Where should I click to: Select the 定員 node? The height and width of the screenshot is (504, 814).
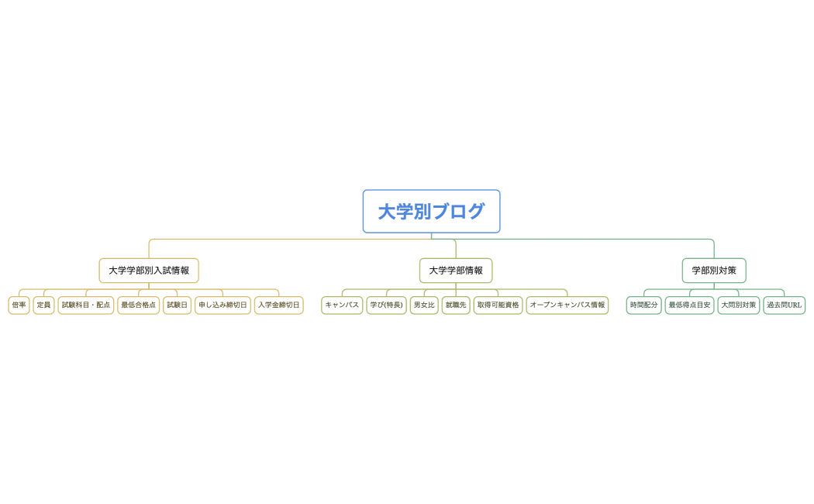[x=43, y=305]
